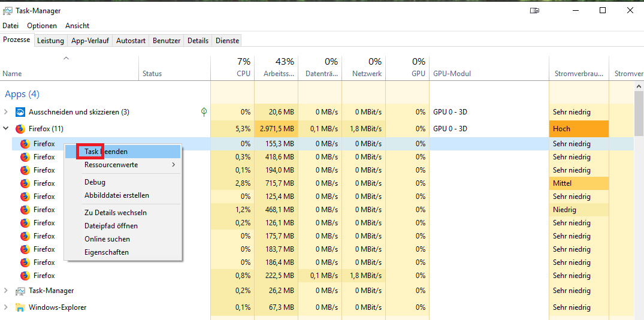Viewport: 644px width, 320px height.
Task: Click Firefox icon in the 222,5 MB row
Action: pyautogui.click(x=25, y=275)
